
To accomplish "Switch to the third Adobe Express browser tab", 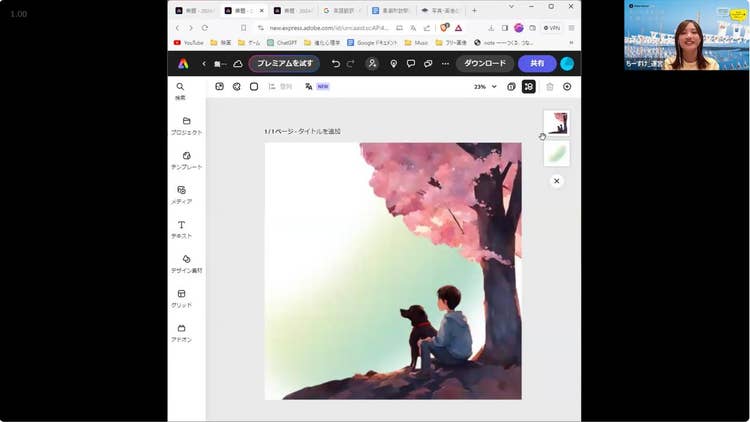I will tap(293, 10).
